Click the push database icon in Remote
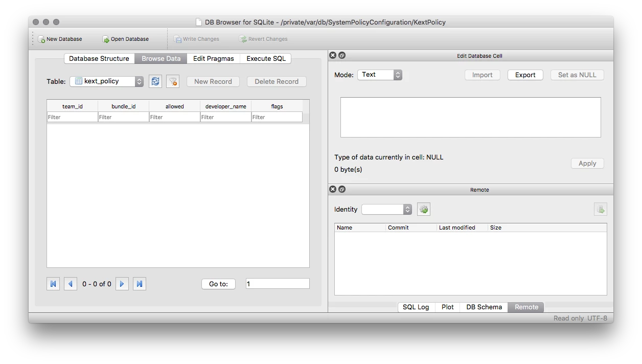Viewport: 642px width, 364px height. (x=601, y=209)
